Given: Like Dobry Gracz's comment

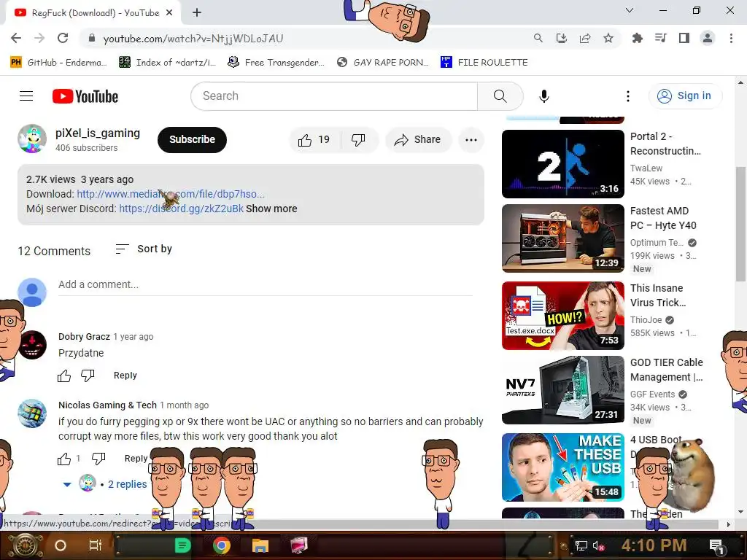Looking at the screenshot, I should coord(64,376).
